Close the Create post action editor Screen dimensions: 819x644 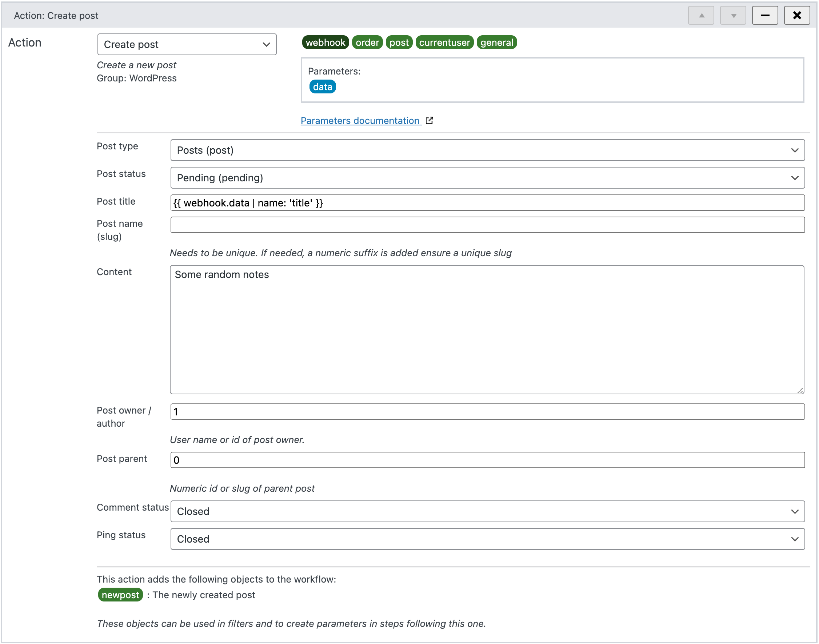(797, 15)
